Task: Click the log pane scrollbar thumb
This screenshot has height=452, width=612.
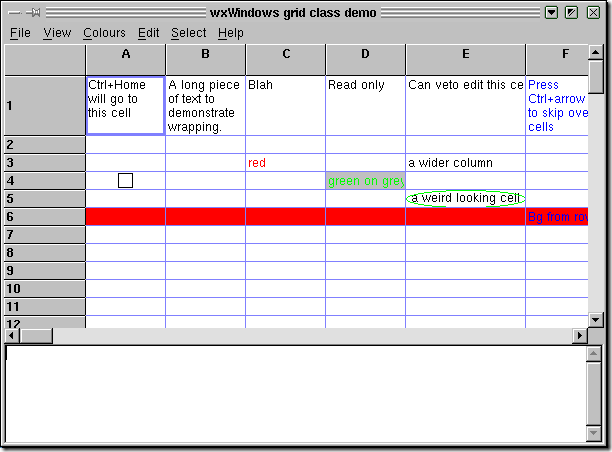Action: [594, 393]
